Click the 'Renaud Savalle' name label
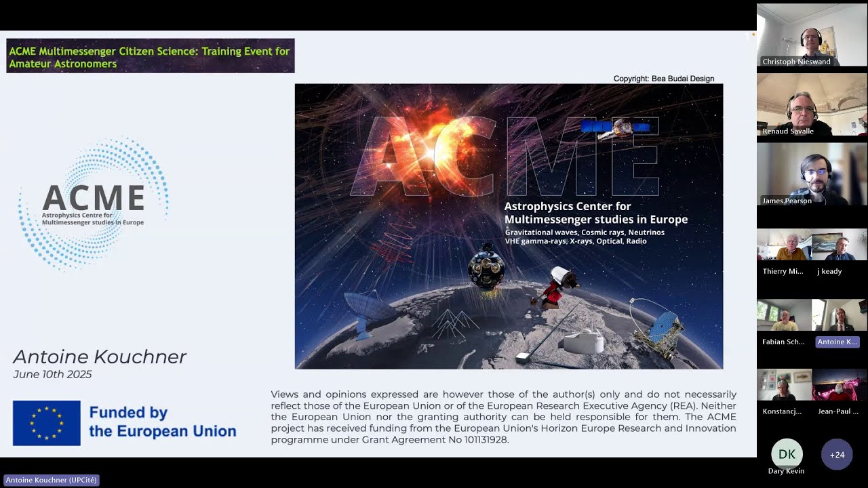The image size is (868, 488). click(788, 131)
